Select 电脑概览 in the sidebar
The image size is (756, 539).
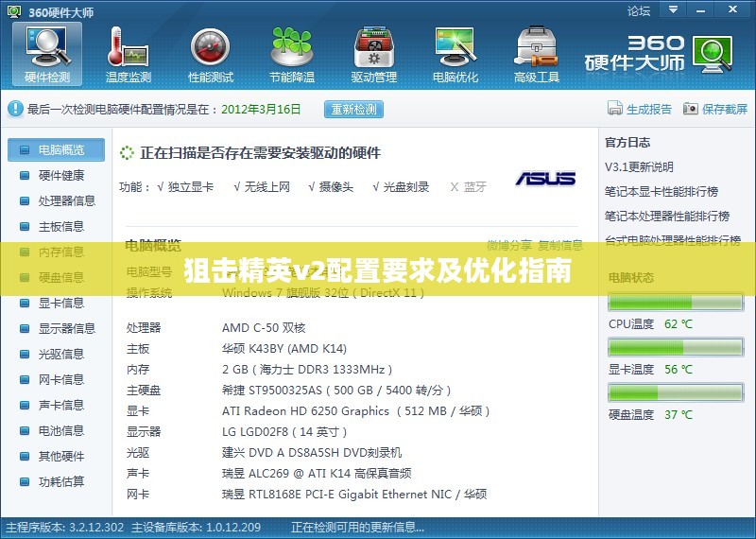point(56,149)
